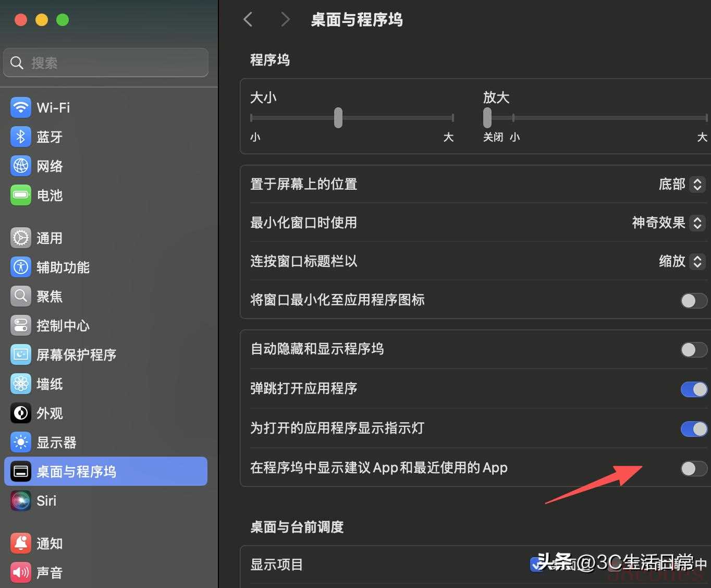Select the 网络 globe icon
Viewport: 711px width, 588px height.
point(21,166)
